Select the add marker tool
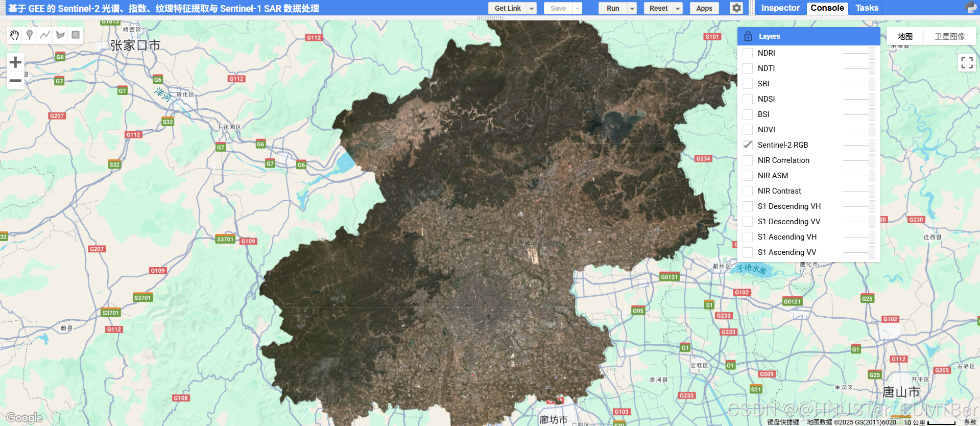 point(30,35)
